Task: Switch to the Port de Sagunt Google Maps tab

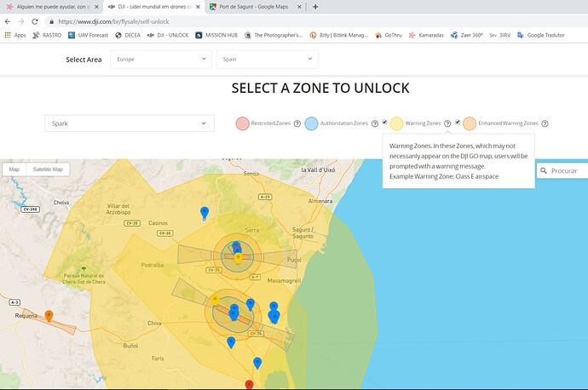Action: click(255, 7)
